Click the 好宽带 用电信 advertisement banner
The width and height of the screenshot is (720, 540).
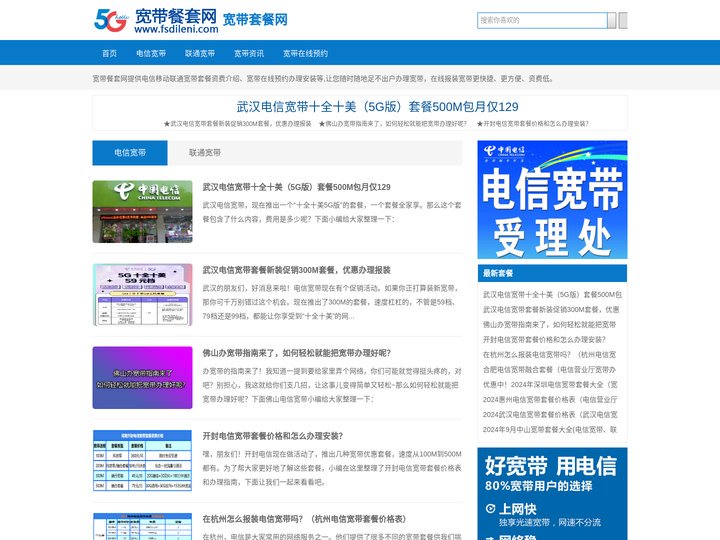[x=552, y=494]
